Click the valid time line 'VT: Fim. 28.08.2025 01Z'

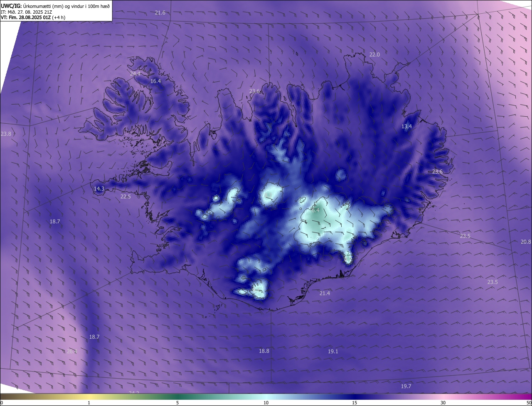click(x=25, y=17)
